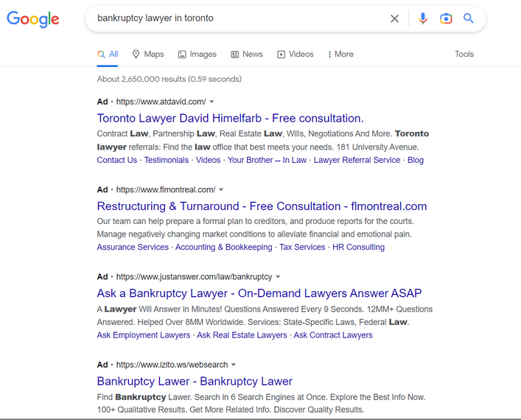The height and width of the screenshot is (420, 521).
Task: Expand ad options arrow beside atdavid.com
Action: 212,102
